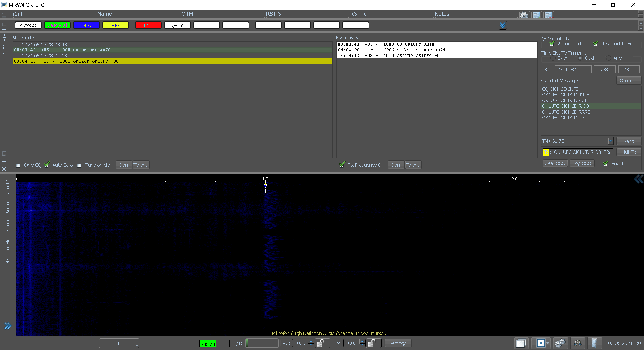Click the AutoCQ macro button
This screenshot has width=644, height=350.
(28, 25)
